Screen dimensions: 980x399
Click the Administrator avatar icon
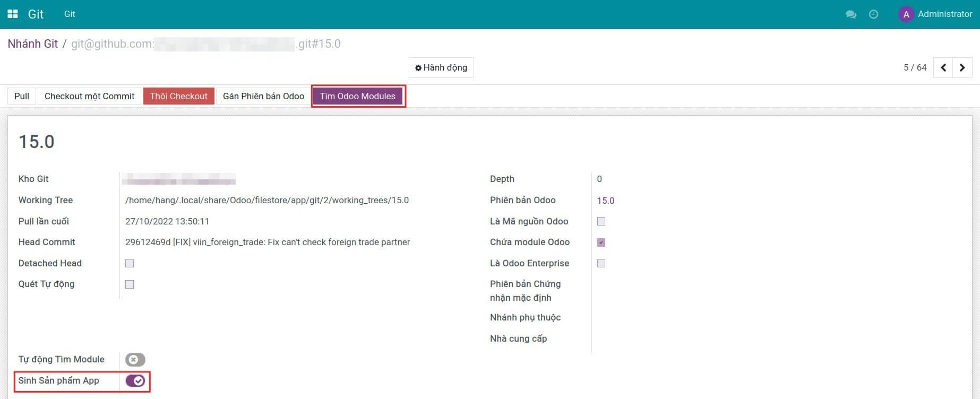pyautogui.click(x=906, y=14)
